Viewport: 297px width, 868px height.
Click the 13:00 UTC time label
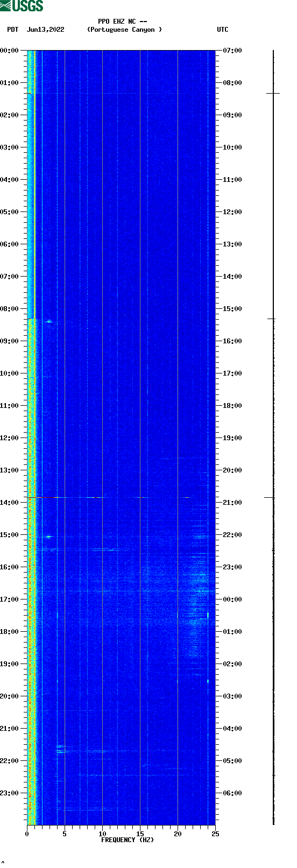(x=232, y=244)
